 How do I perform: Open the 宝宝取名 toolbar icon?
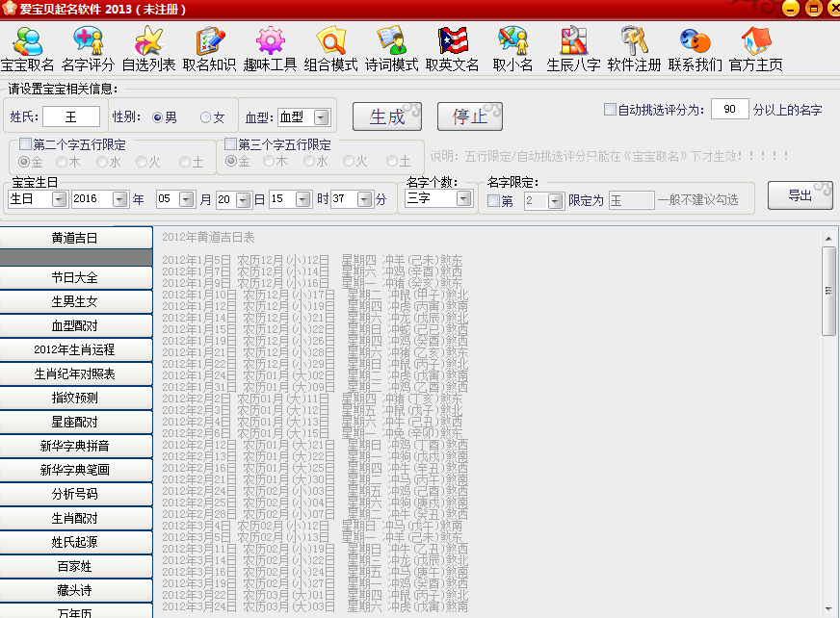[x=27, y=49]
